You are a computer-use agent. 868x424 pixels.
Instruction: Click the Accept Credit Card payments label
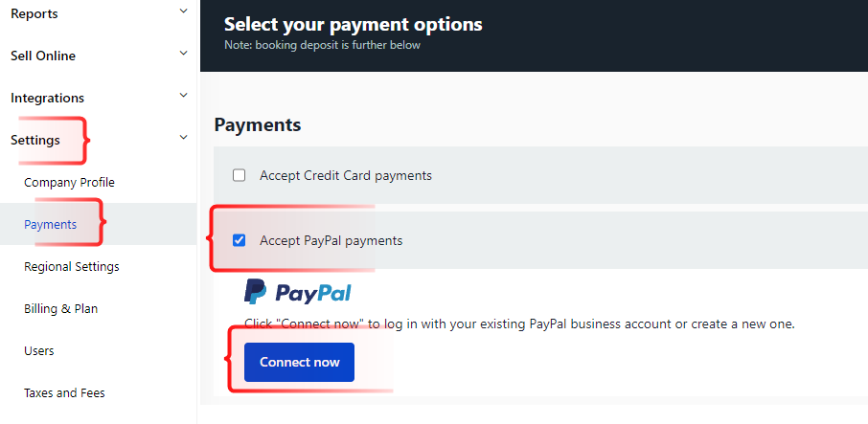346,176
